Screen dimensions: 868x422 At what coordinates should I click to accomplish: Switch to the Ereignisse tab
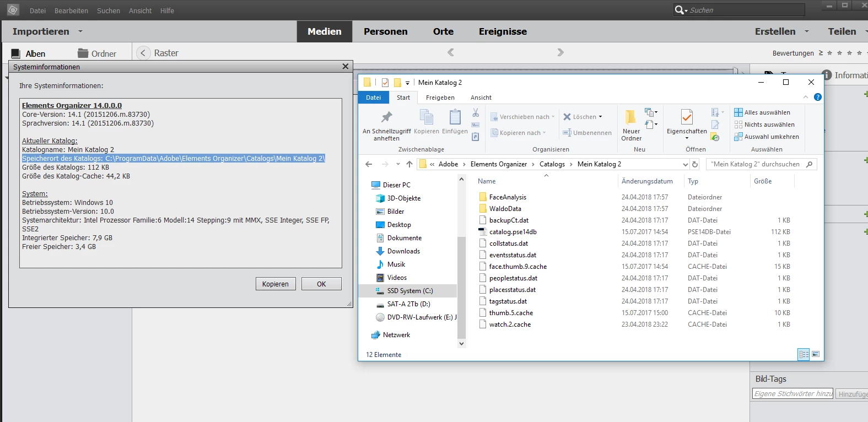click(x=503, y=31)
